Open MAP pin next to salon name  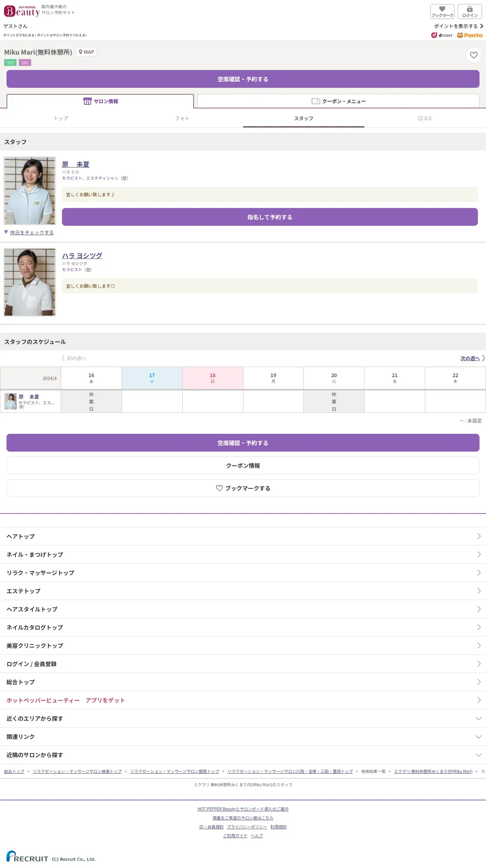pyautogui.click(x=86, y=52)
